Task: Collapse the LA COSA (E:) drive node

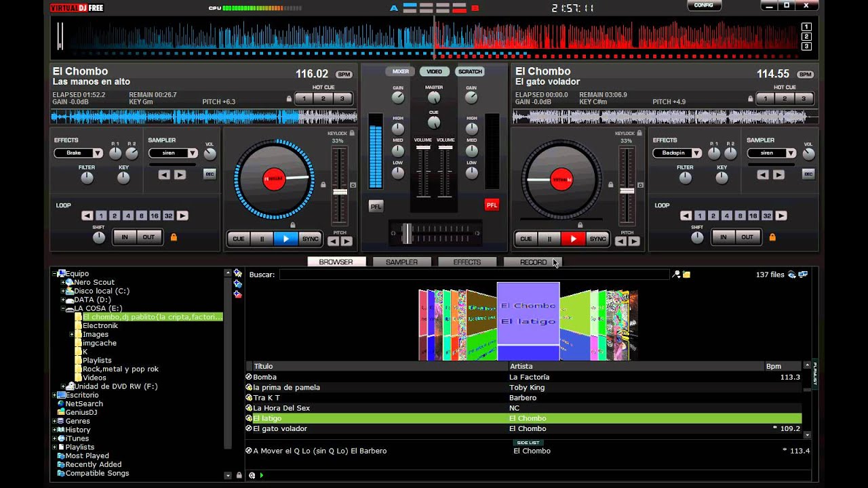Action: 63,308
